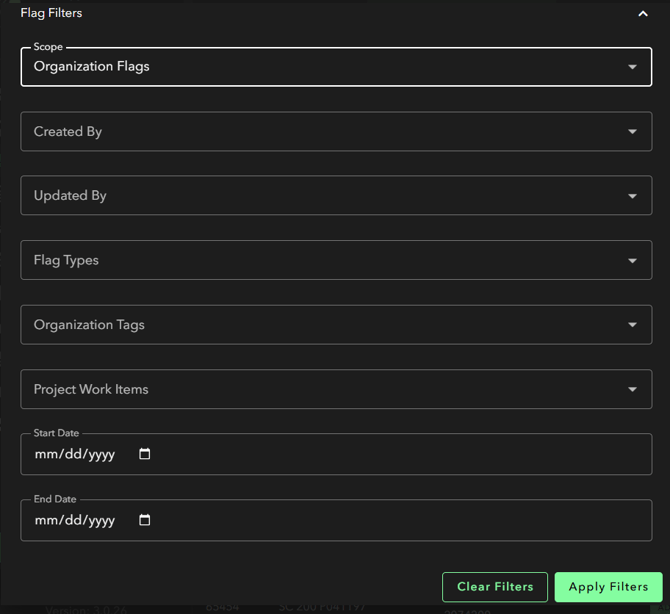The width and height of the screenshot is (670, 614).
Task: Click the Flag Types dropdown arrow icon
Action: [x=632, y=261]
